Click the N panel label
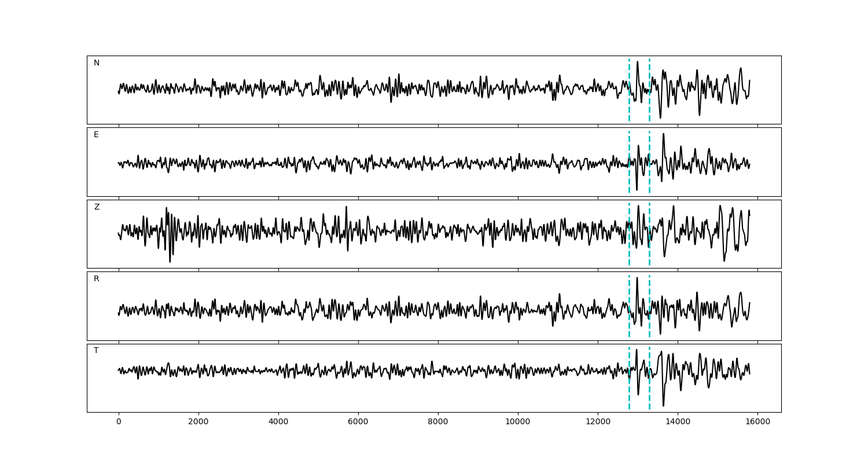 click(x=97, y=63)
